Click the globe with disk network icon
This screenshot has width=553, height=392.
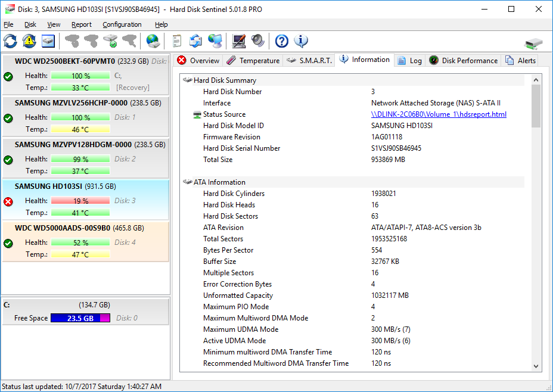tap(153, 41)
